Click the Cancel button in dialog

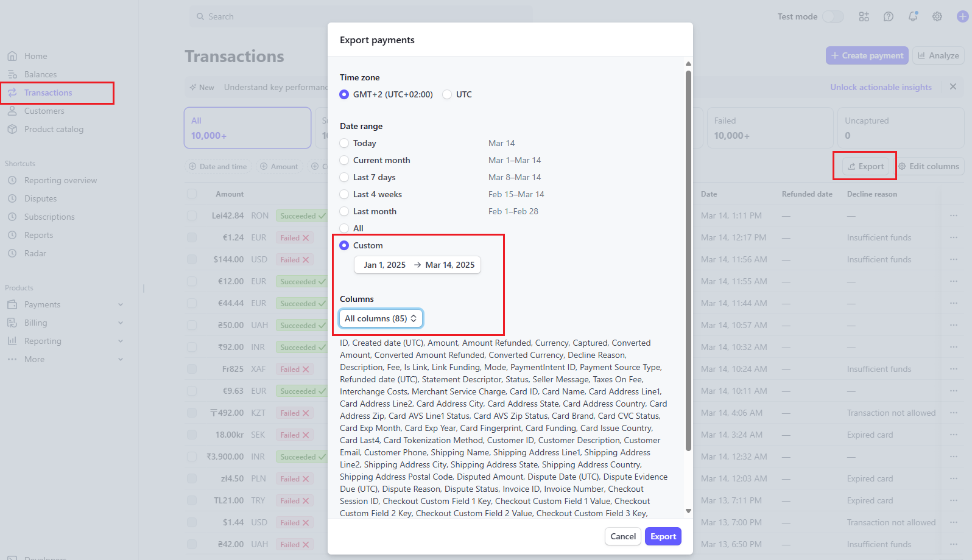click(x=622, y=536)
